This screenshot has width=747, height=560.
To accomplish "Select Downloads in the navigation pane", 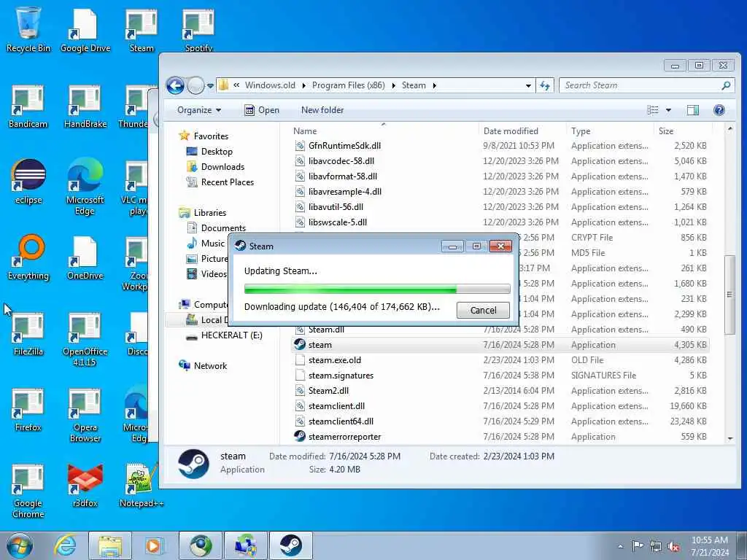I will (222, 167).
